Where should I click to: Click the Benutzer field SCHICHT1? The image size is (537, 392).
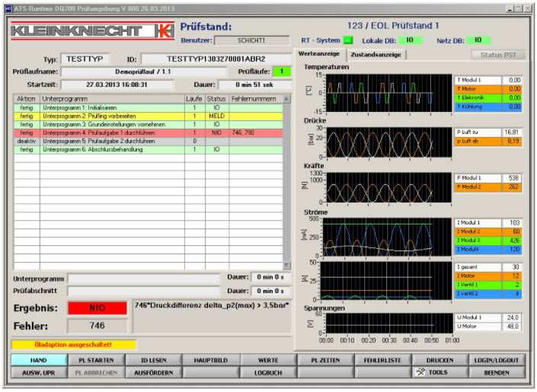(251, 40)
